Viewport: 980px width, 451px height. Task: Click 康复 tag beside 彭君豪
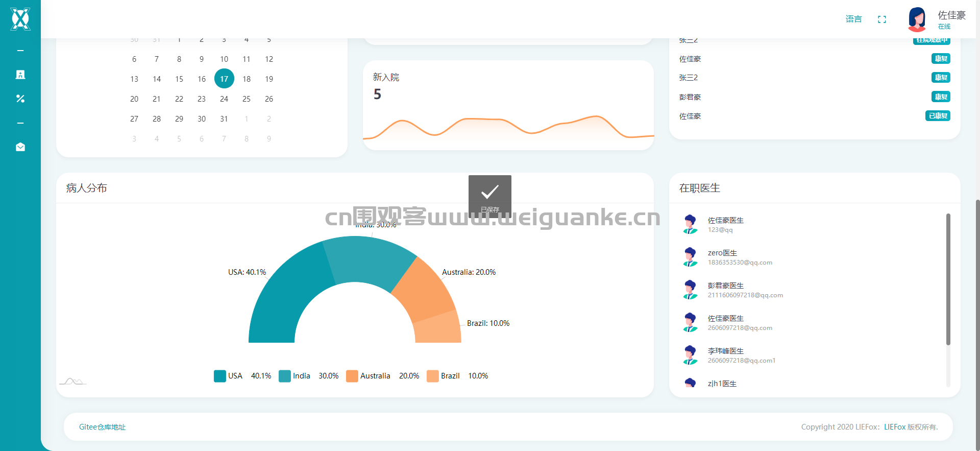point(941,97)
